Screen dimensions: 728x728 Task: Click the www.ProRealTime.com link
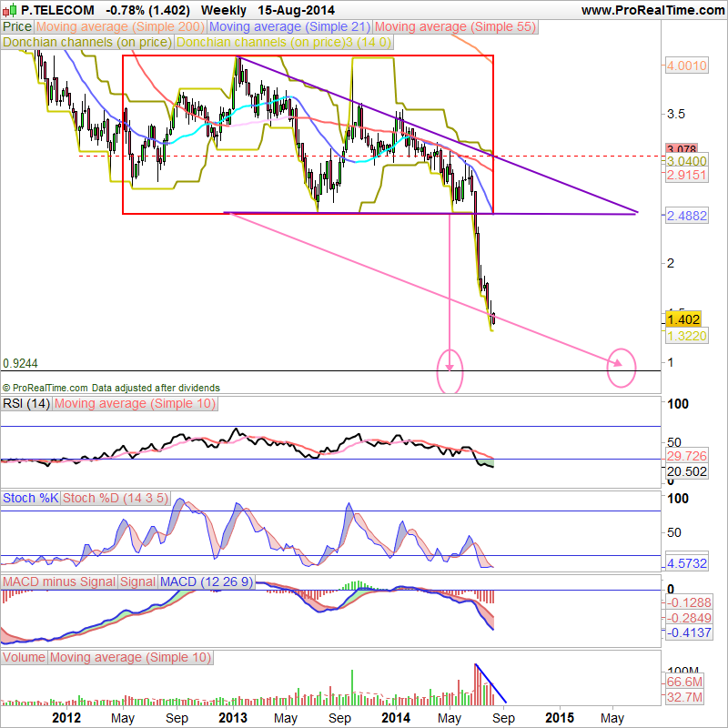coord(652,10)
